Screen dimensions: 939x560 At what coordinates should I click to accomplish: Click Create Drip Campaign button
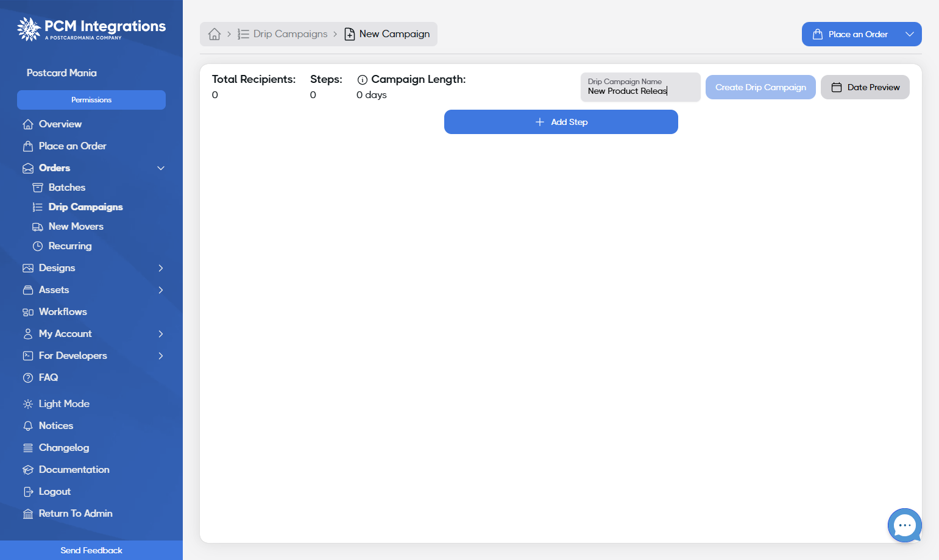coord(760,87)
